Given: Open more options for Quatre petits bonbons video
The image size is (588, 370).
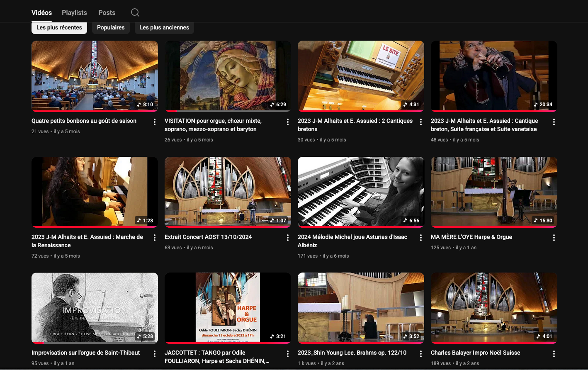Looking at the screenshot, I should pyautogui.click(x=155, y=122).
